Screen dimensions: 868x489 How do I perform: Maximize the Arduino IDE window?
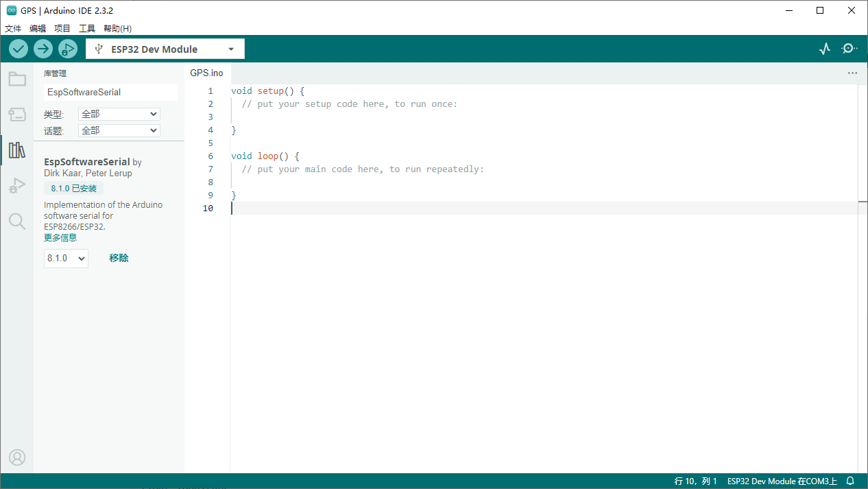[821, 10]
